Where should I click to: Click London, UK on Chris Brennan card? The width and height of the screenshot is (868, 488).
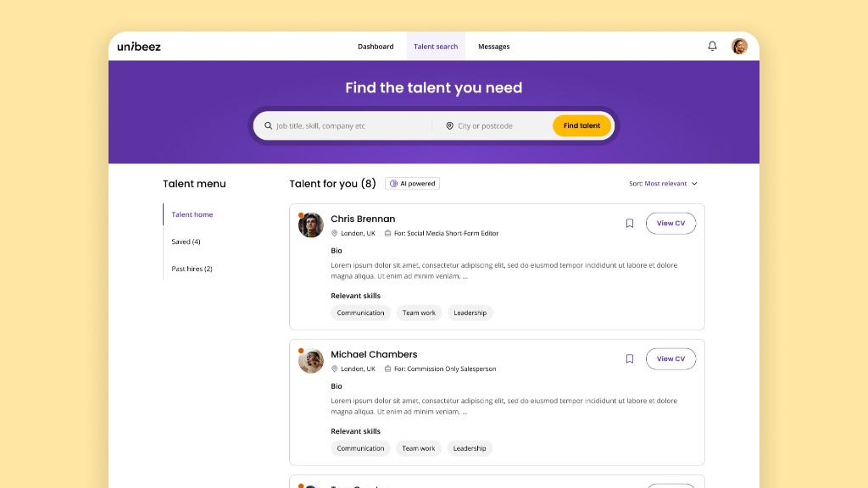(358, 233)
